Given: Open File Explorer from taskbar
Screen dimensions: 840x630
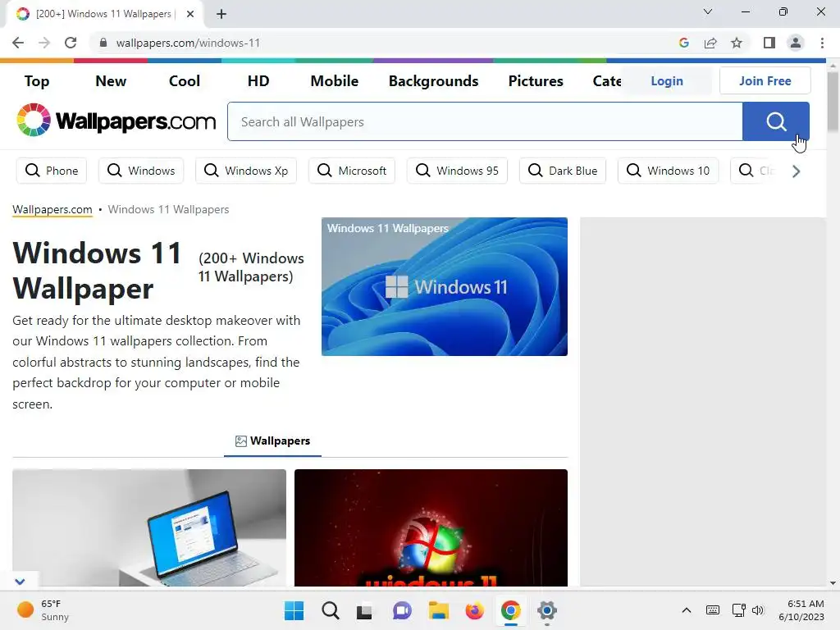Looking at the screenshot, I should tap(438, 610).
